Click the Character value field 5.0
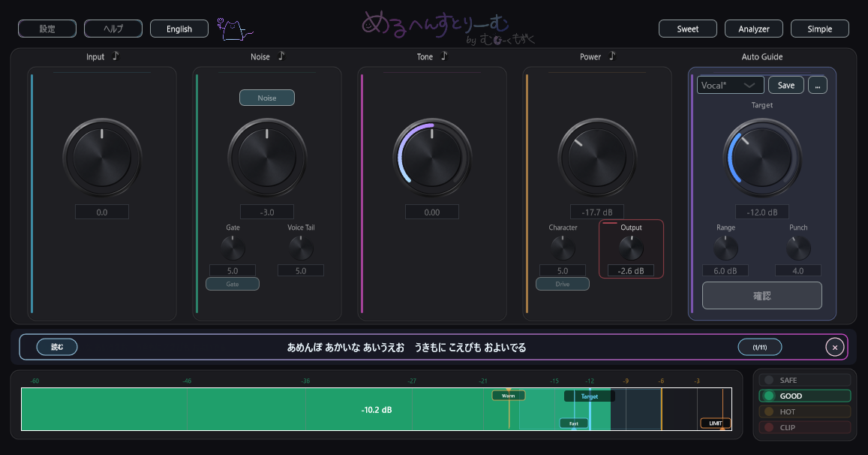This screenshot has height=455, width=868. 563,270
